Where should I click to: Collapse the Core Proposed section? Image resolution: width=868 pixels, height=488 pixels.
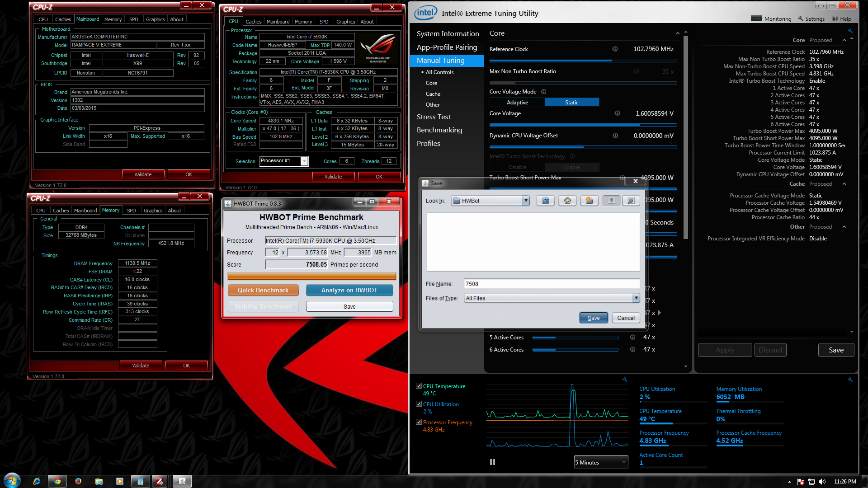(x=844, y=40)
